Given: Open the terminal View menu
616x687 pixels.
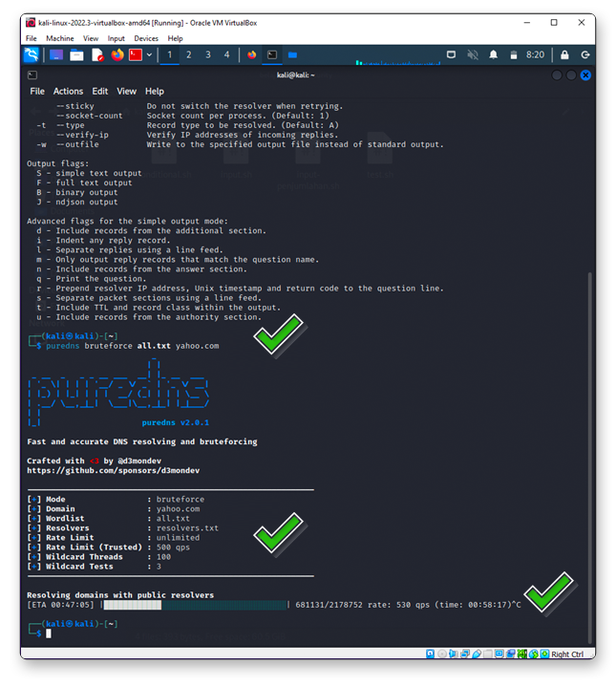Looking at the screenshot, I should [126, 91].
